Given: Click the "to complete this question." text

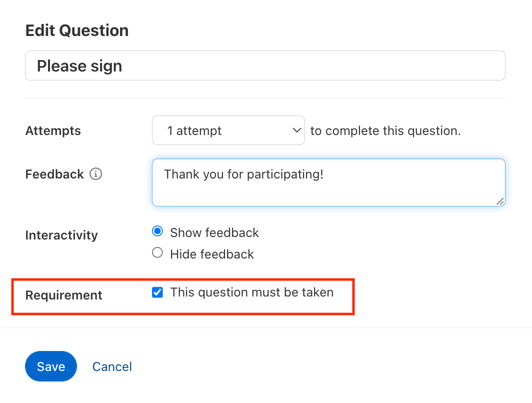Looking at the screenshot, I should (385, 131).
